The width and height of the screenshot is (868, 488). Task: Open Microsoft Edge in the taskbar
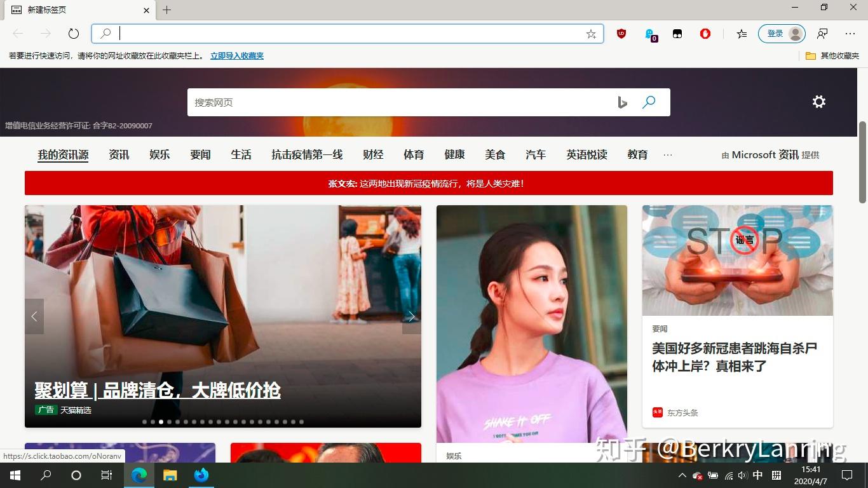click(139, 475)
